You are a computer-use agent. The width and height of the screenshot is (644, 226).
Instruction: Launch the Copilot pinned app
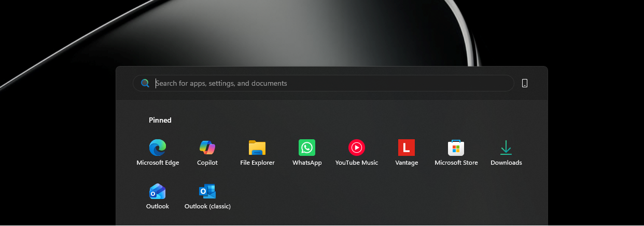[207, 153]
